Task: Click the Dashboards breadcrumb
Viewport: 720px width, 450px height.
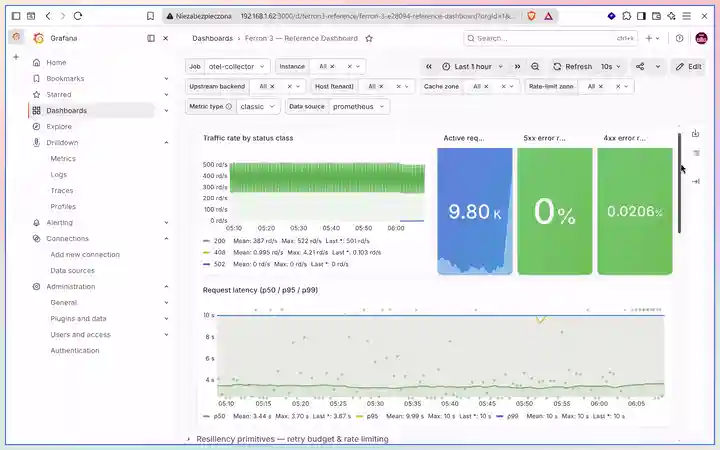Action: pos(212,39)
